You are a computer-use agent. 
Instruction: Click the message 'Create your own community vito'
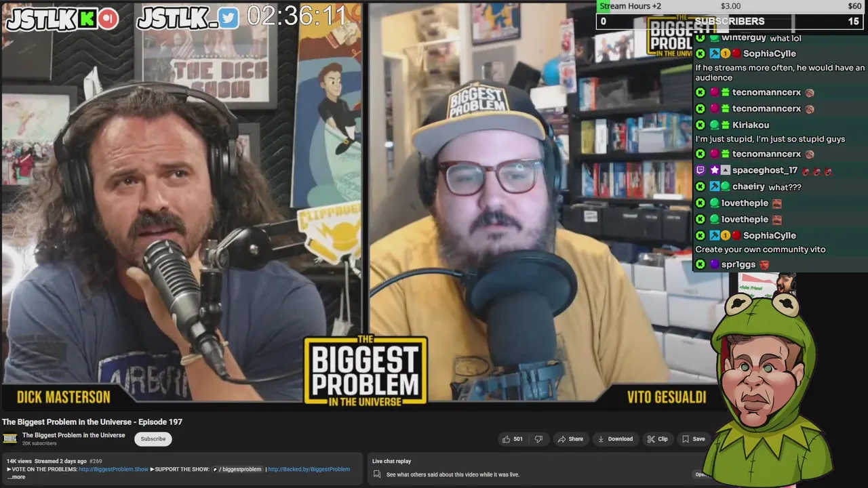(x=760, y=249)
